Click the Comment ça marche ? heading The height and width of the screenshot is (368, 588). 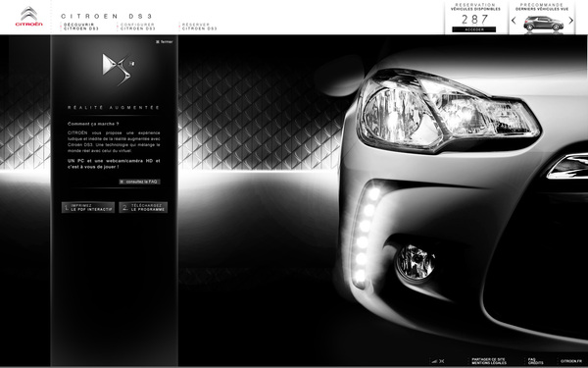[x=93, y=124]
